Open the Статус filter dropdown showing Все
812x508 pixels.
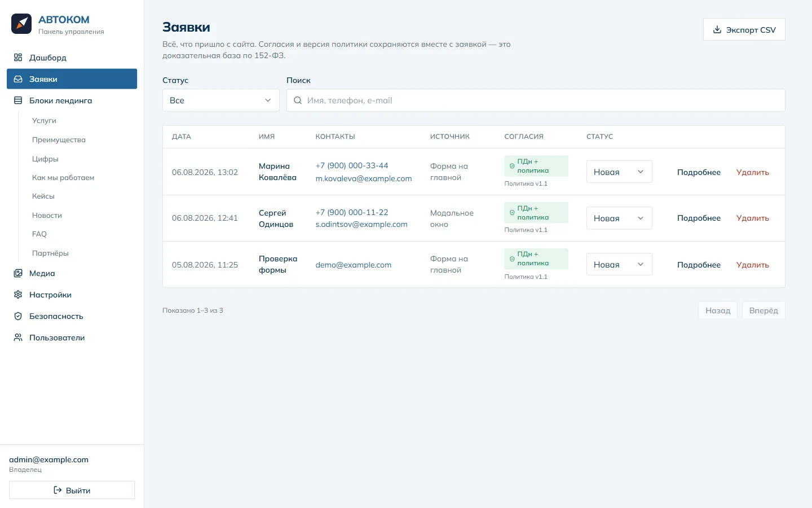221,100
